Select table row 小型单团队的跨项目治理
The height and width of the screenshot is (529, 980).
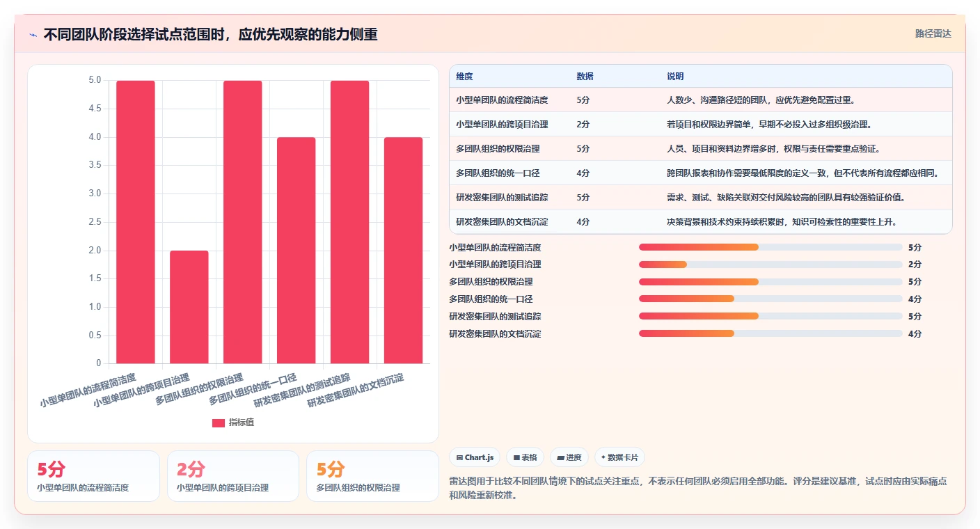[x=701, y=125]
